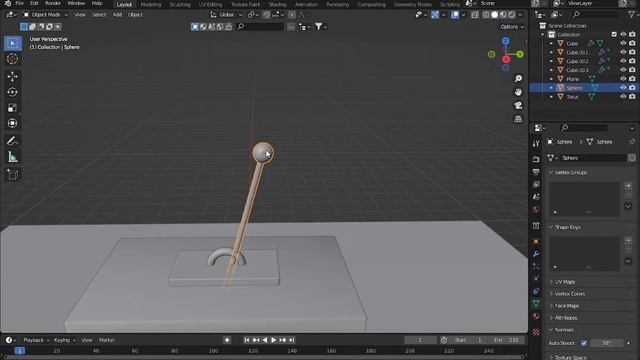Open the Add menu in viewport header
Screen dimensions: 640x360
(x=117, y=15)
